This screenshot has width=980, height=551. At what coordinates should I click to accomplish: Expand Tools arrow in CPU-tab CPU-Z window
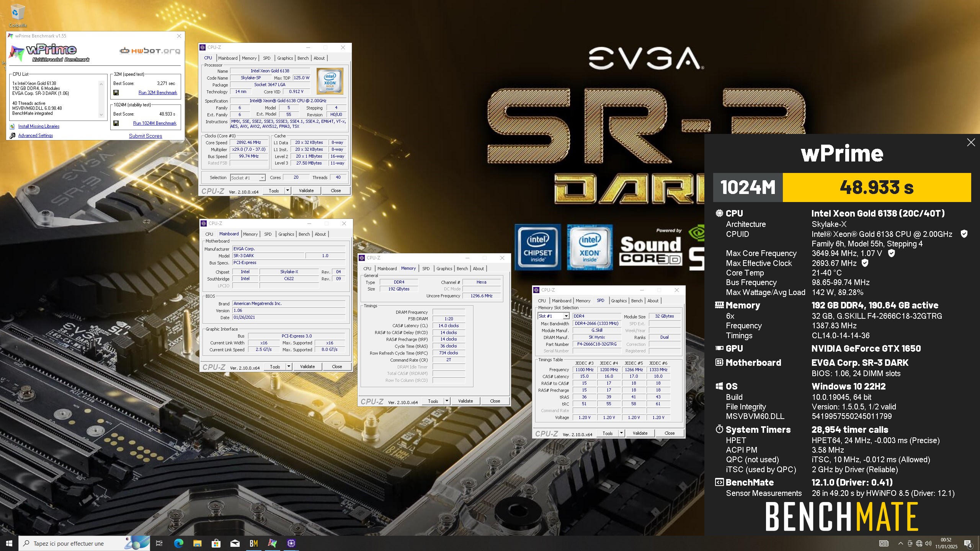[x=287, y=191]
